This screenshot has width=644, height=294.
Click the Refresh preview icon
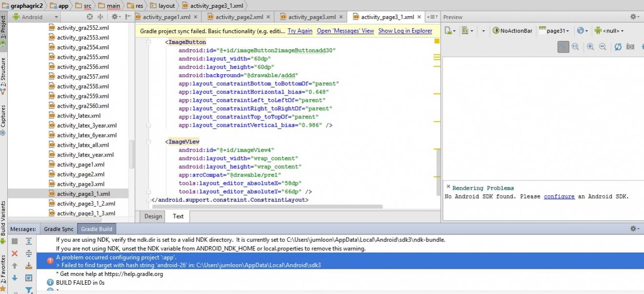click(x=618, y=46)
